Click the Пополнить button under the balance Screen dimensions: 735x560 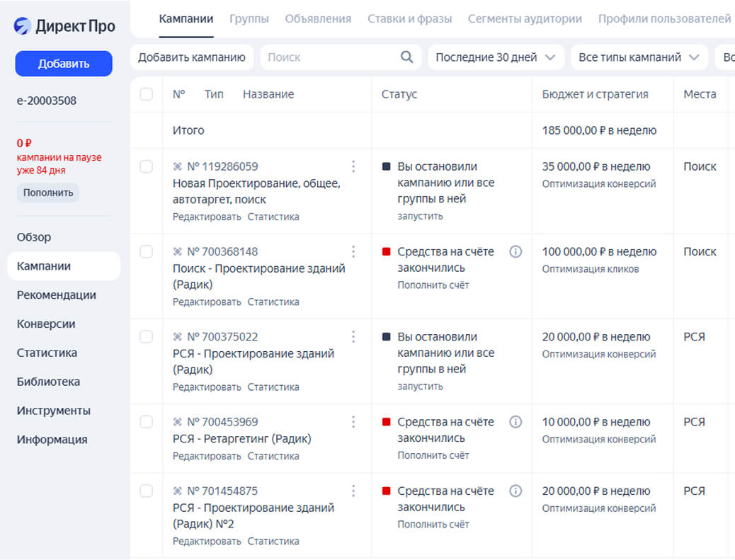pyautogui.click(x=48, y=193)
